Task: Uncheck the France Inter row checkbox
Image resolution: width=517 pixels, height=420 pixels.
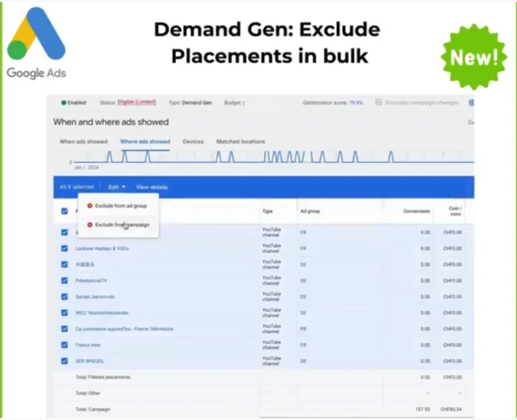Action: pyautogui.click(x=64, y=345)
